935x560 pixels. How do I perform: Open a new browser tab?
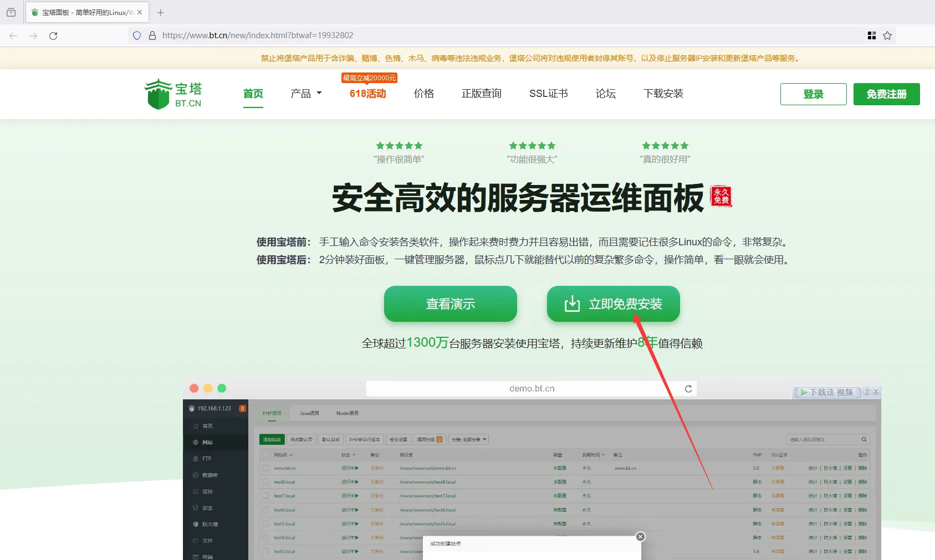pos(161,12)
